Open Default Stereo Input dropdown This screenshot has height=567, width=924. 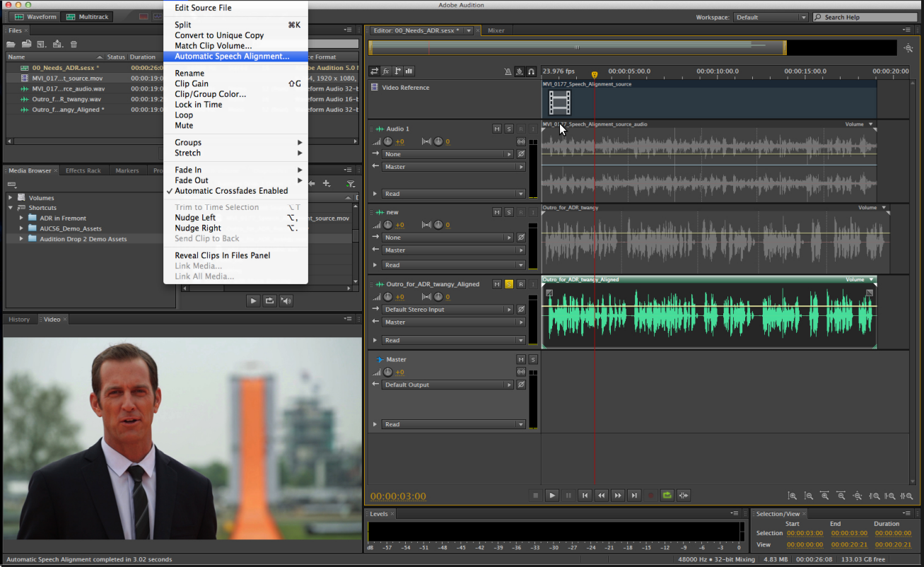[448, 310]
